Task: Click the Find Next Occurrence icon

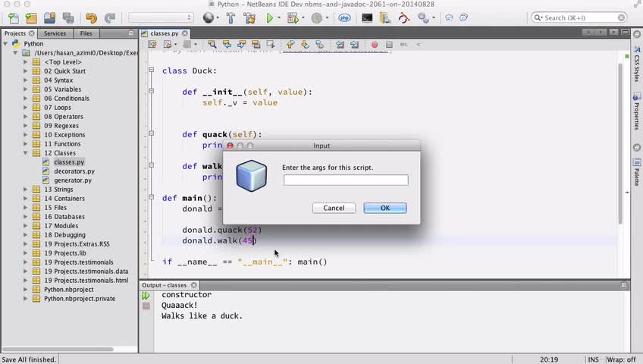Action: pyautogui.click(x=242, y=44)
